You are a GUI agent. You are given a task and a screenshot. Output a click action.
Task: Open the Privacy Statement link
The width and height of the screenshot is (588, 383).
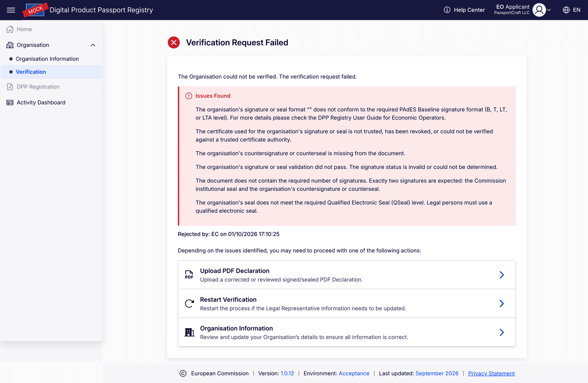point(491,373)
